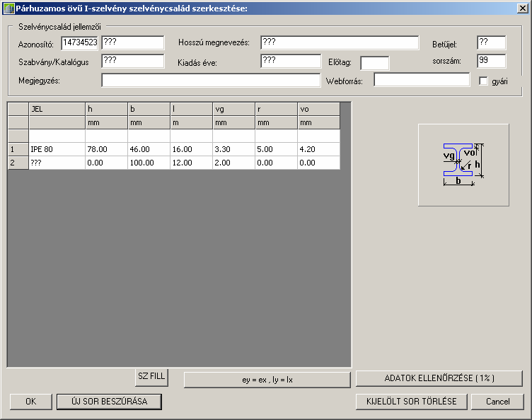The width and height of the screenshot is (532, 420).
Task: Click the vo column header
Action: pos(318,109)
